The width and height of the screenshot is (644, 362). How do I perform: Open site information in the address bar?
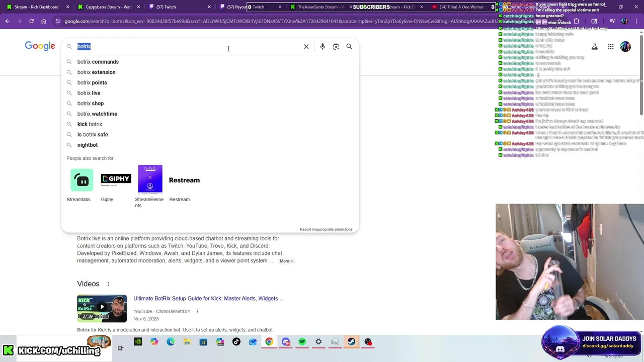(x=58, y=21)
